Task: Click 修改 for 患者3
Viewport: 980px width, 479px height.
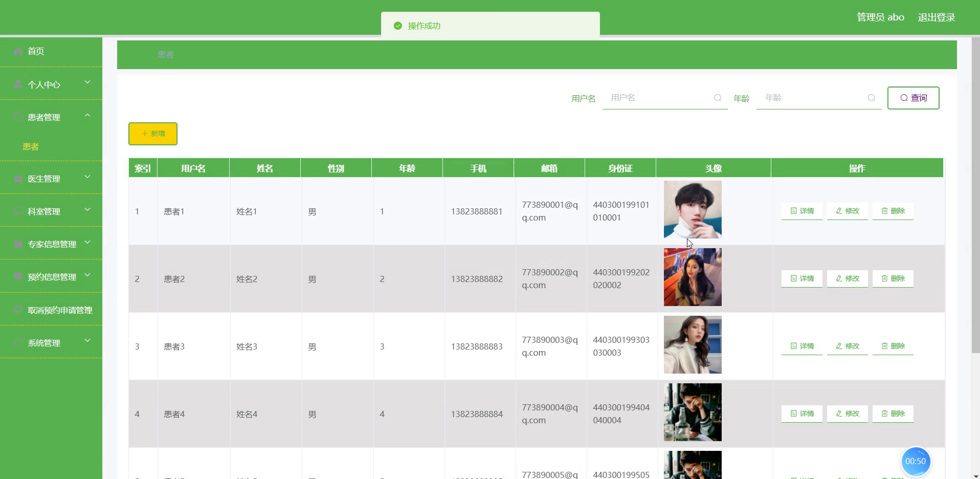Action: pos(848,346)
